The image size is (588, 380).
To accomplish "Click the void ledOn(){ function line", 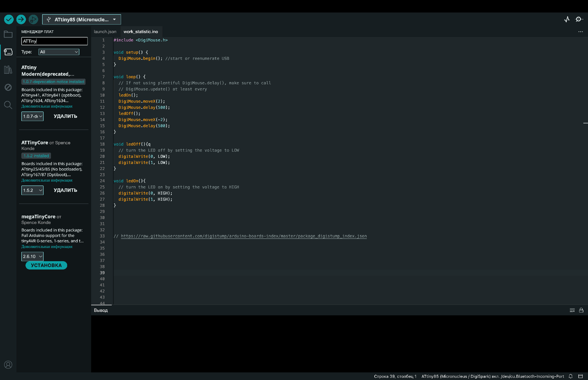I will coord(130,181).
